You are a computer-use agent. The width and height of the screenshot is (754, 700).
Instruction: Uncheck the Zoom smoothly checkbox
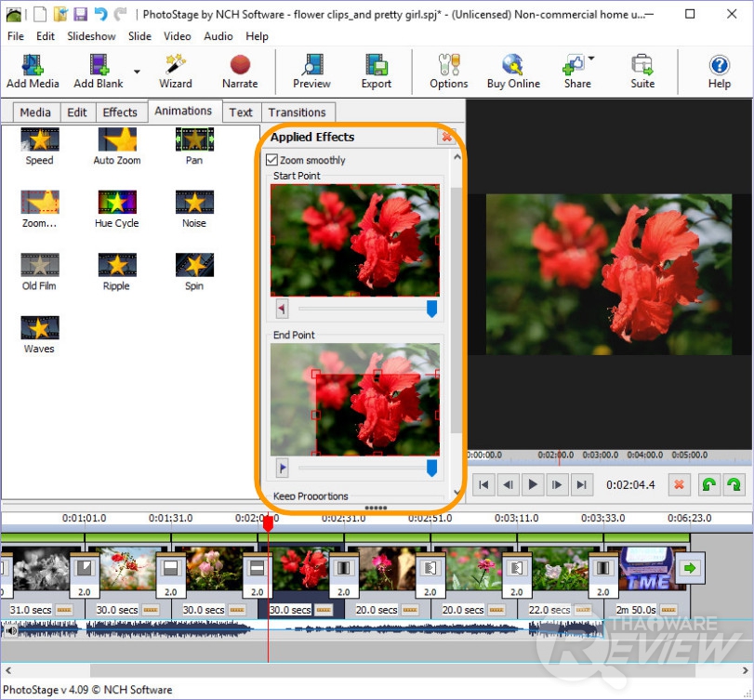coord(272,160)
